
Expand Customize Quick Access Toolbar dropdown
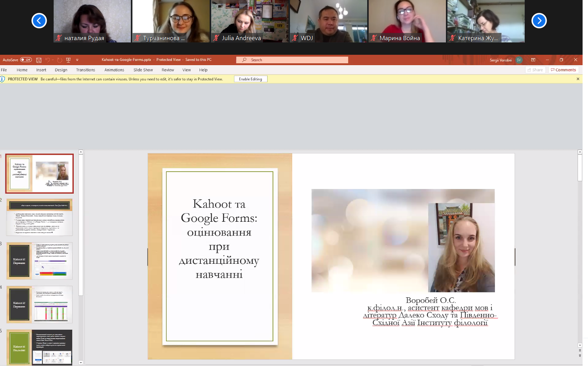tap(77, 60)
